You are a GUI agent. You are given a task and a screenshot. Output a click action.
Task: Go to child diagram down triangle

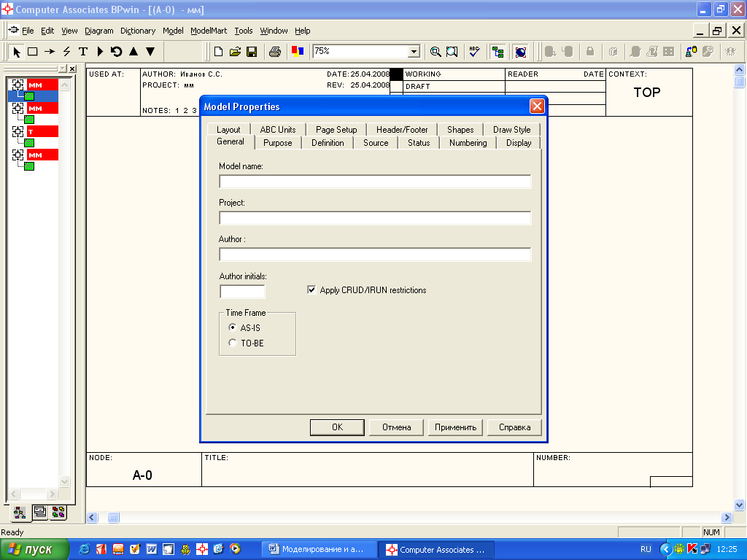coord(150,52)
